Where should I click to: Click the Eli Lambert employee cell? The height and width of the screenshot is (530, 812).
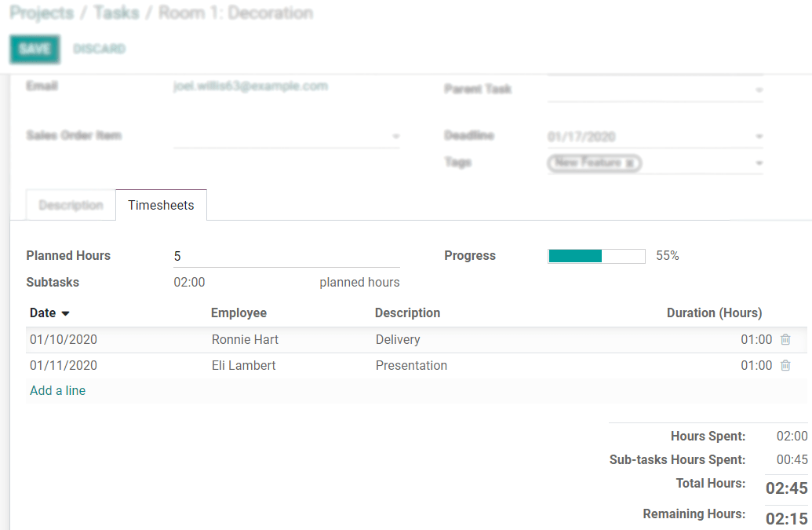tap(243, 365)
